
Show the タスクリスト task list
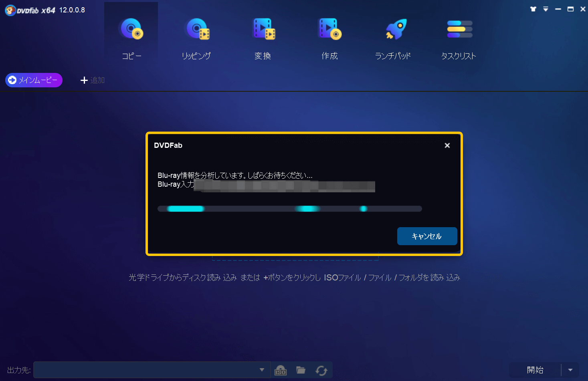click(459, 39)
